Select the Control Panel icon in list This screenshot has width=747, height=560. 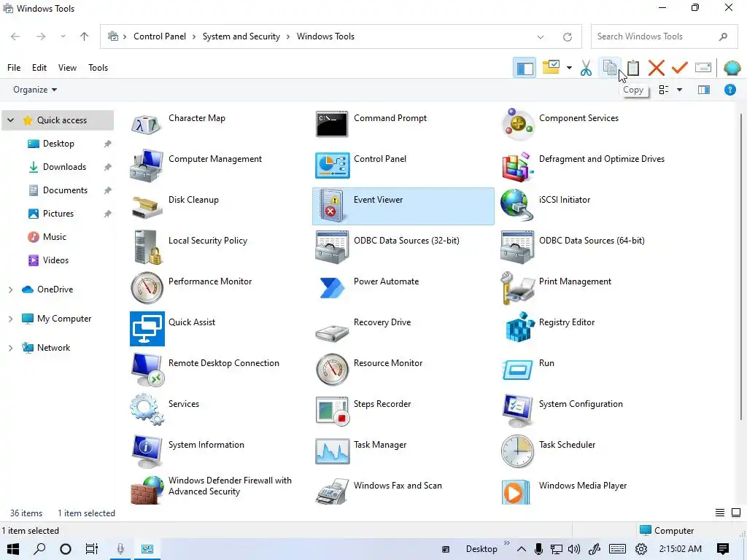click(332, 166)
